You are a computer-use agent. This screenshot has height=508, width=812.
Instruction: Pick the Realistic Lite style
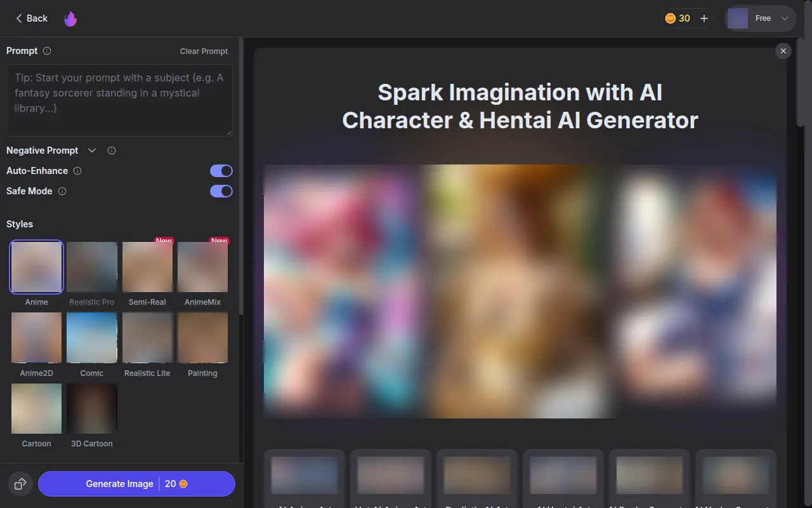pyautogui.click(x=147, y=338)
